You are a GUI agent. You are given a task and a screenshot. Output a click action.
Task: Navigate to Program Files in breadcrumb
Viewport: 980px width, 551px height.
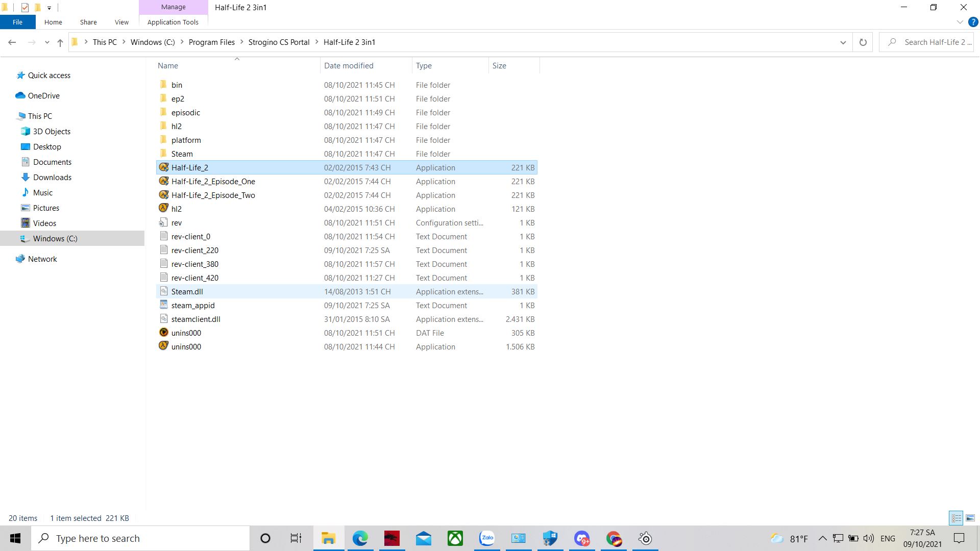coord(211,42)
